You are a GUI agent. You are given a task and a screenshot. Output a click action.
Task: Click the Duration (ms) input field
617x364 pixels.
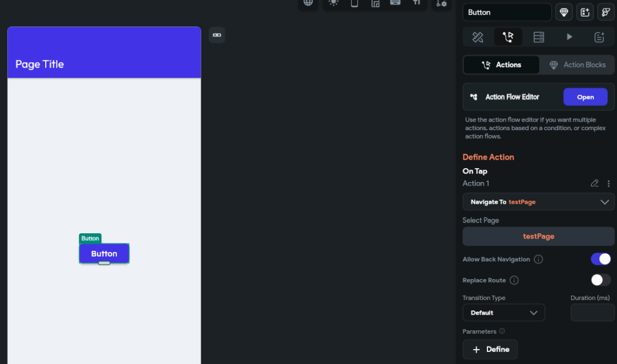click(592, 313)
